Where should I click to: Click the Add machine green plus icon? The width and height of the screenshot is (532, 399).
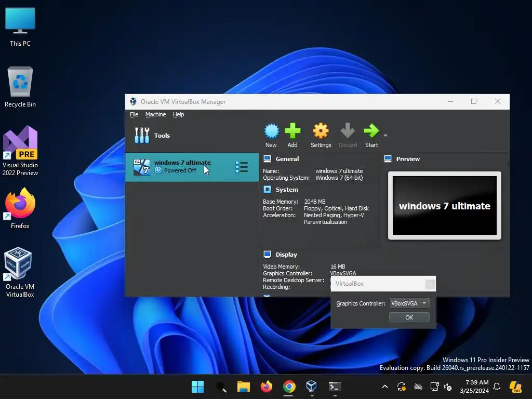coord(292,136)
